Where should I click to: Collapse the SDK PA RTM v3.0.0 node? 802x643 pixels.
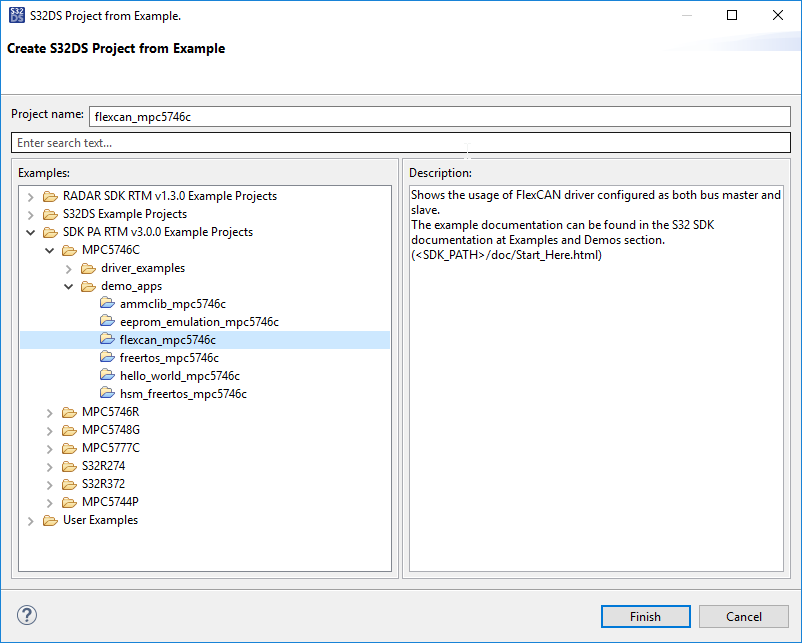coord(31,232)
